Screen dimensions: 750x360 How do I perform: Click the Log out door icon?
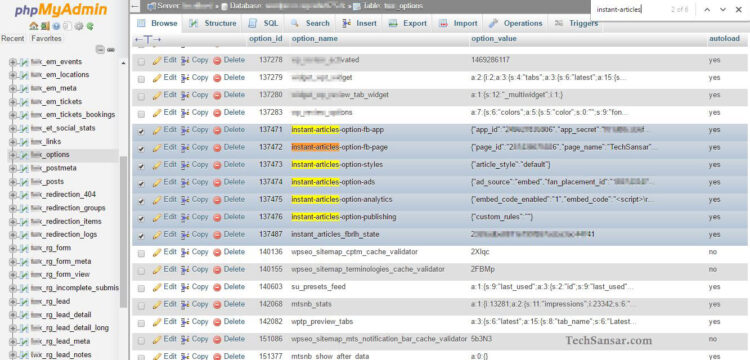coord(44,26)
